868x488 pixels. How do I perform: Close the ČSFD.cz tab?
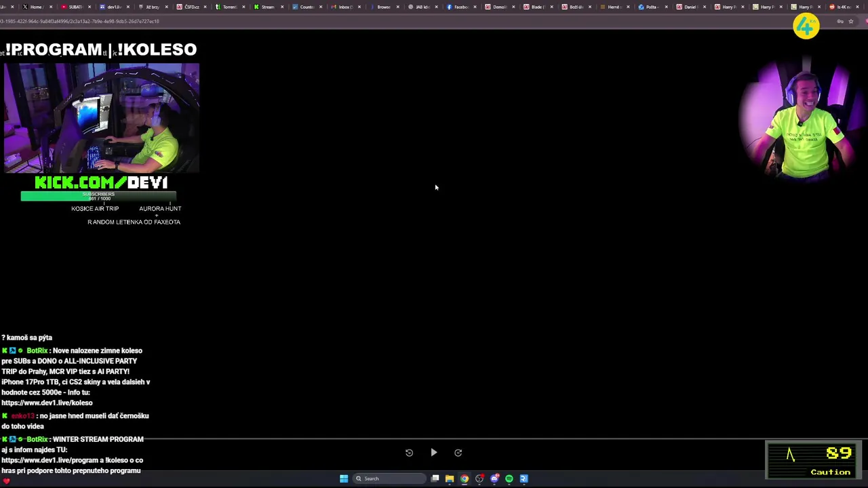205,7
